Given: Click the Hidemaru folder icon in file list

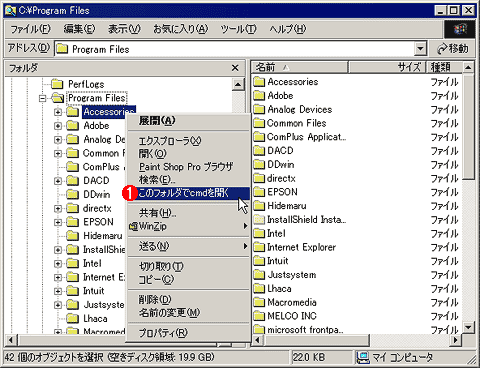Looking at the screenshot, I should click(x=259, y=206).
